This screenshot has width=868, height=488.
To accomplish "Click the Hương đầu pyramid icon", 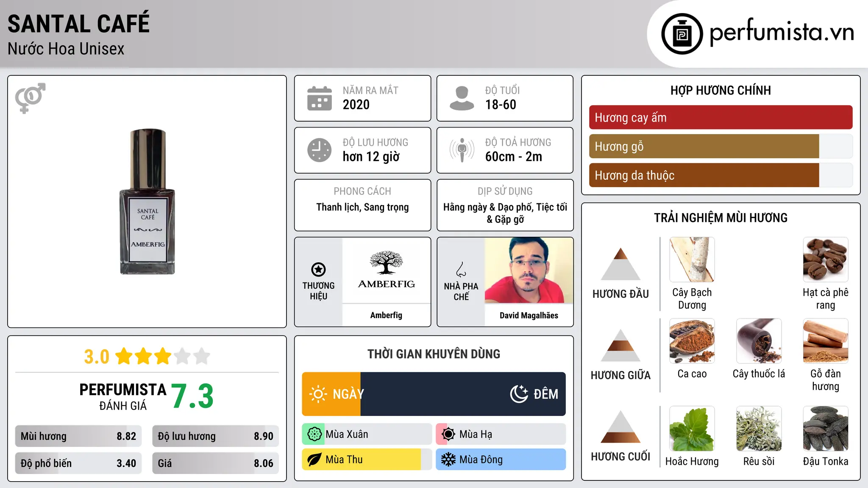I will click(x=620, y=263).
